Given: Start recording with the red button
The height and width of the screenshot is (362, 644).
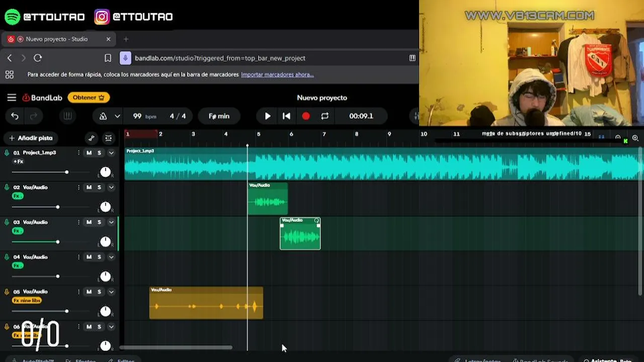Looking at the screenshot, I should [306, 116].
